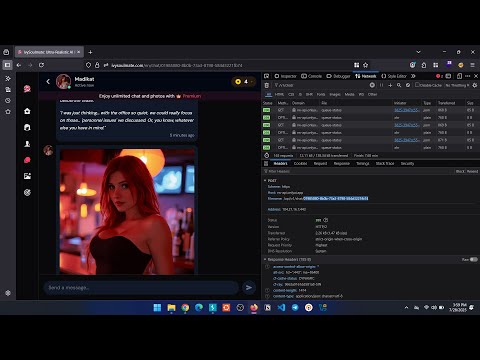This screenshot has height=360, width=480.
Task: Open the Security details tab
Action: (407, 163)
